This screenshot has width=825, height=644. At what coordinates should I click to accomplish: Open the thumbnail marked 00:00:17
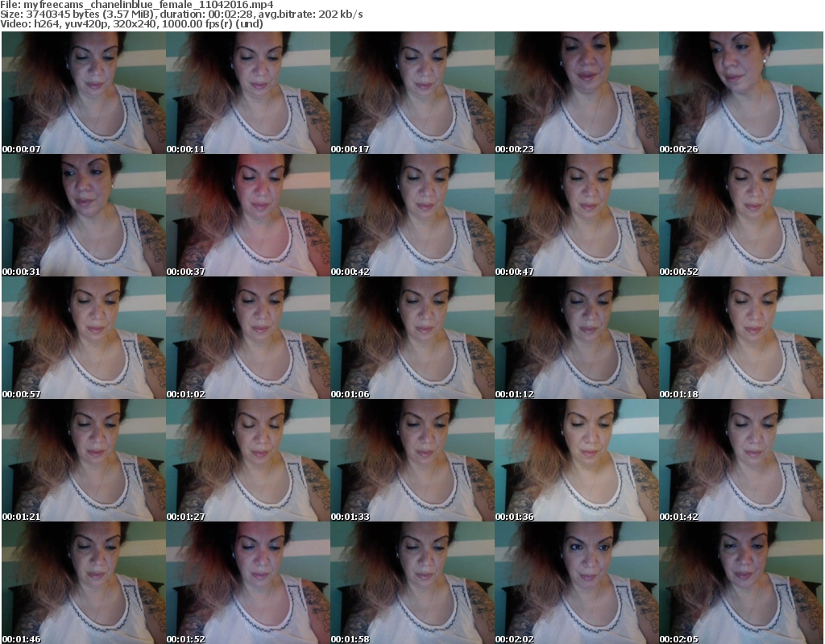(412, 93)
